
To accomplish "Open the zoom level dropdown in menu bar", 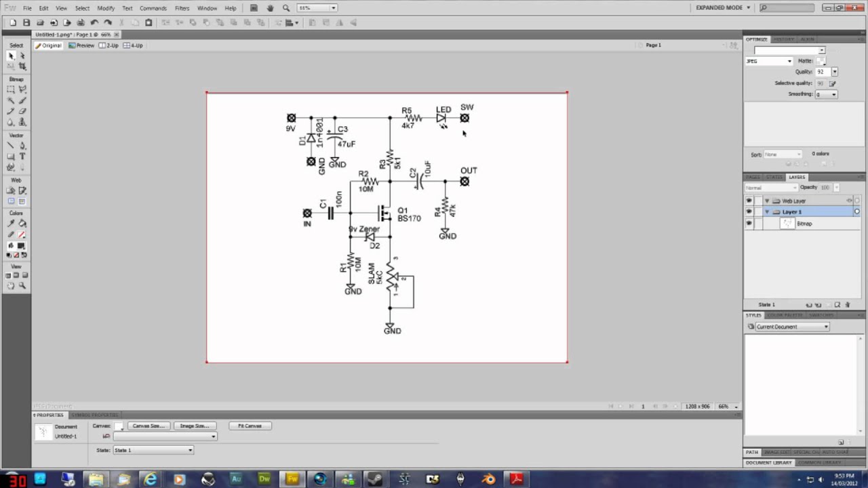I will click(x=334, y=8).
